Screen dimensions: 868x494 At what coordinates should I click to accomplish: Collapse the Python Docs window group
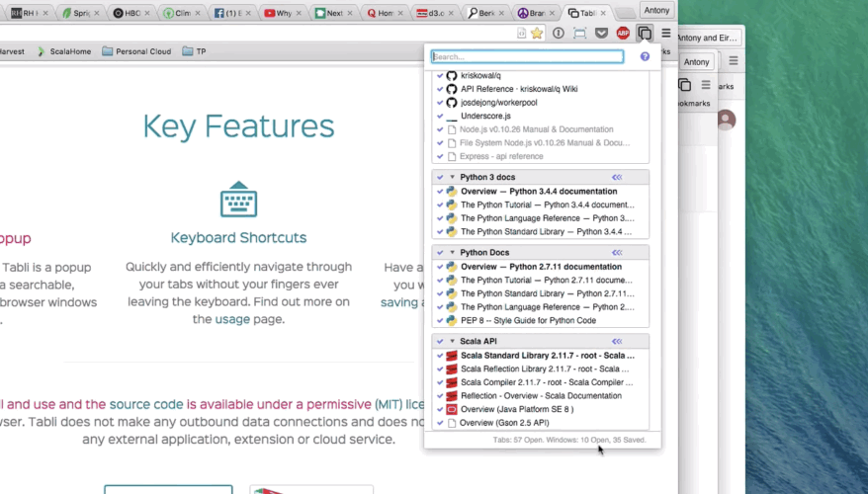point(452,252)
